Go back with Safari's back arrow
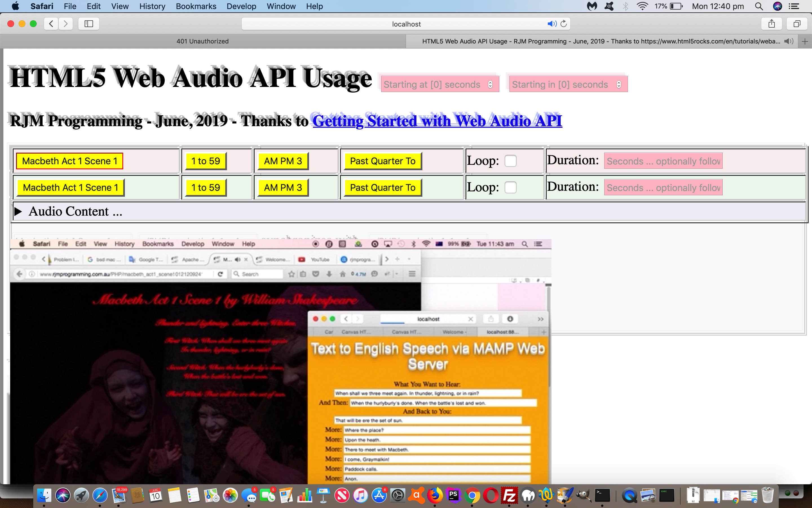The image size is (812, 508). 51,23
